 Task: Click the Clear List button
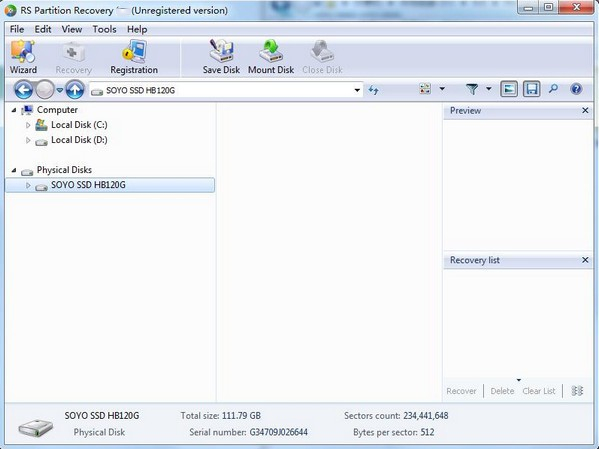[539, 391]
